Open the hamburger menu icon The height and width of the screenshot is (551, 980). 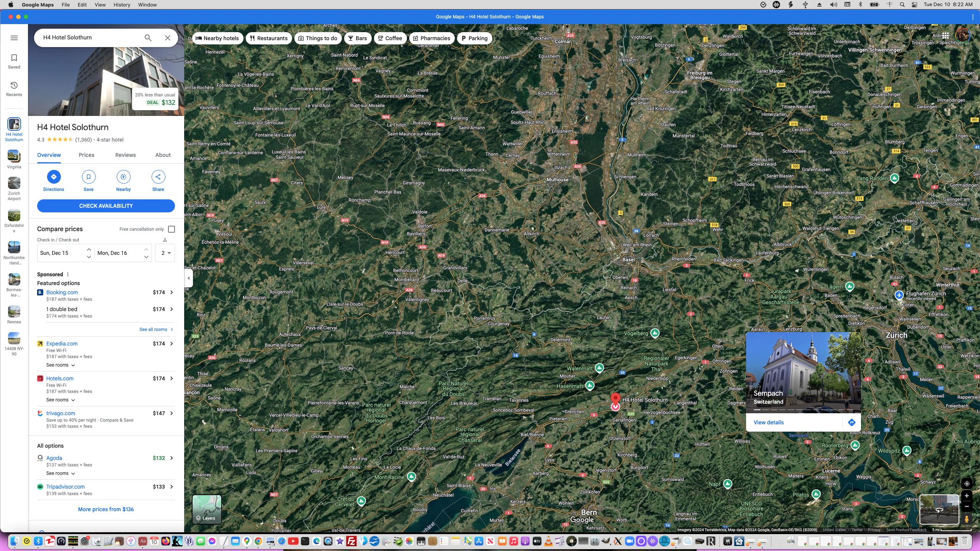(14, 38)
